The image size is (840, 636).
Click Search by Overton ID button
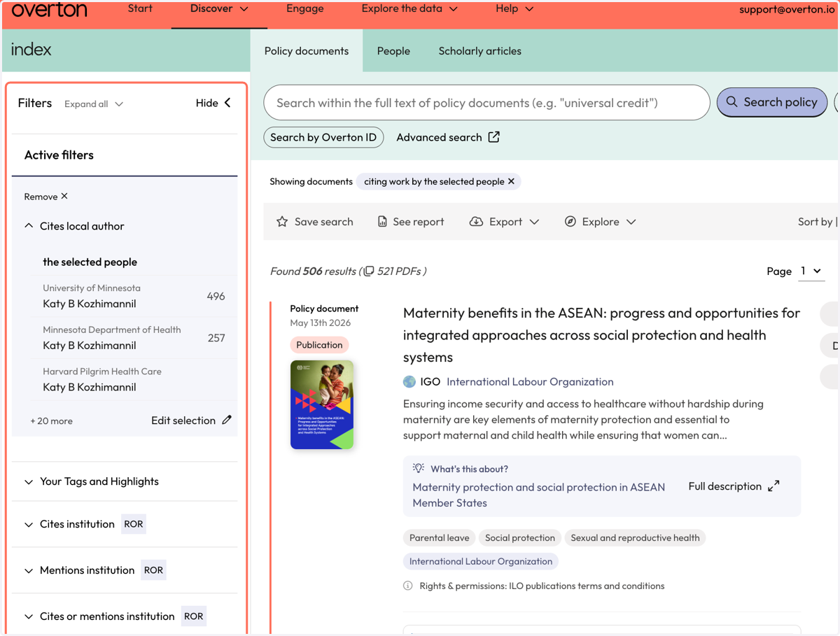(323, 137)
